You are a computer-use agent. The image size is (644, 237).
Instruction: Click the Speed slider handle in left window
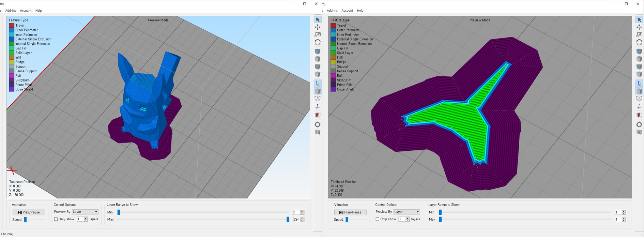tap(25, 220)
